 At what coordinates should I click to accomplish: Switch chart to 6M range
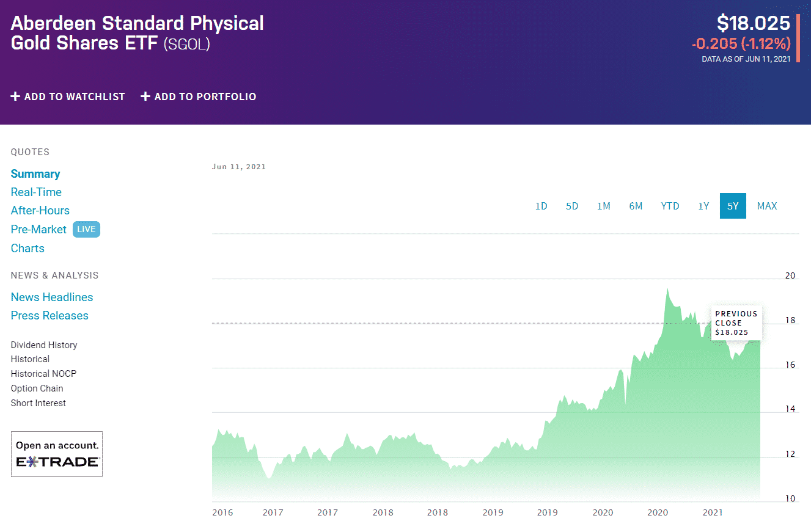636,206
